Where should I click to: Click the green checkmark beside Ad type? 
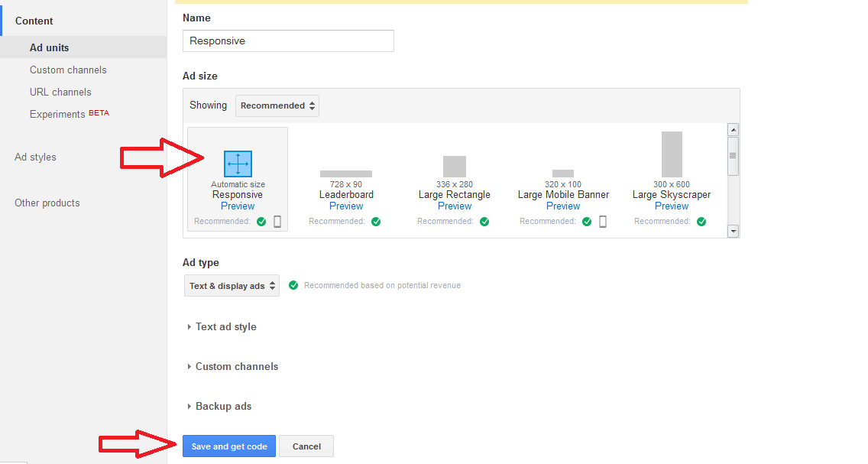tap(293, 285)
